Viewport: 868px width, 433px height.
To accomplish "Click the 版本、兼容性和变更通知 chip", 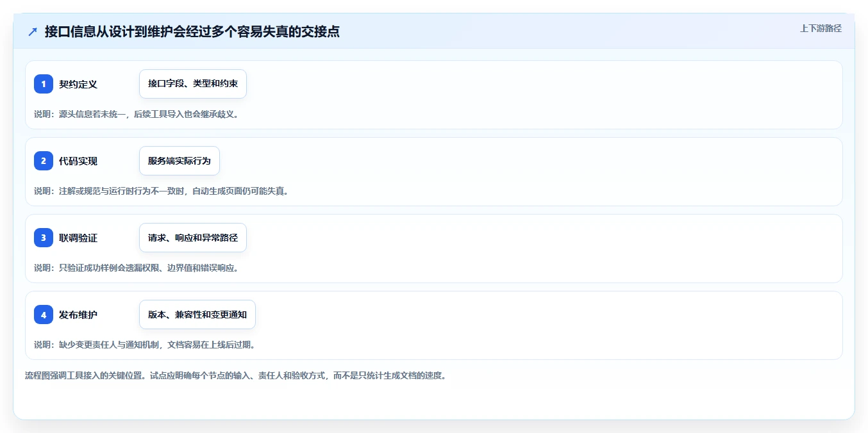I will [x=197, y=315].
